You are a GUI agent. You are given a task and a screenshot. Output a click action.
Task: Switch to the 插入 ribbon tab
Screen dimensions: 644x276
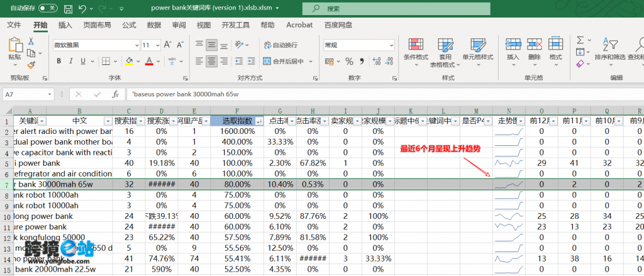pos(65,25)
